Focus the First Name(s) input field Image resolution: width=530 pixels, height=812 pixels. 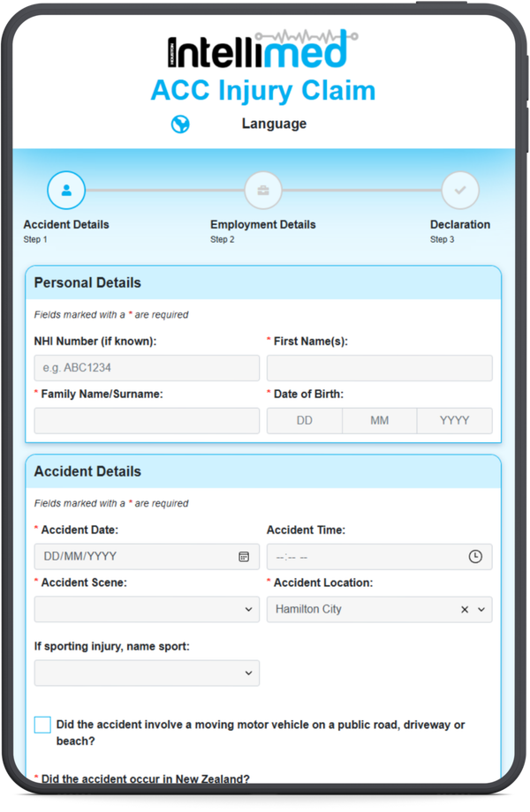coord(379,368)
